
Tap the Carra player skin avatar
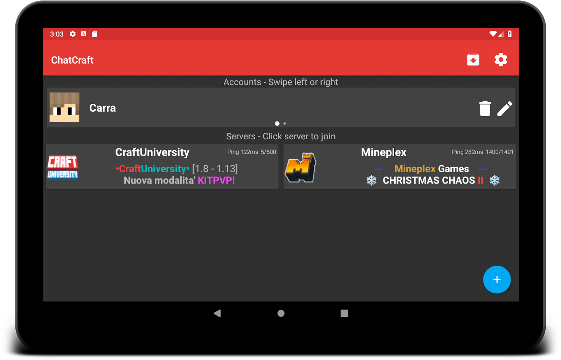tap(64, 107)
